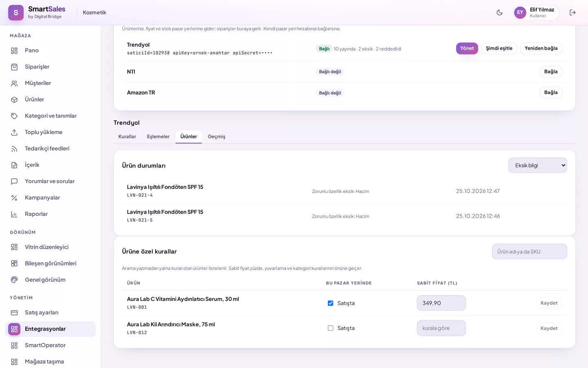Viewport: 588px width, 368px height.
Task: Click the kurala göre price field
Action: [x=441, y=328]
